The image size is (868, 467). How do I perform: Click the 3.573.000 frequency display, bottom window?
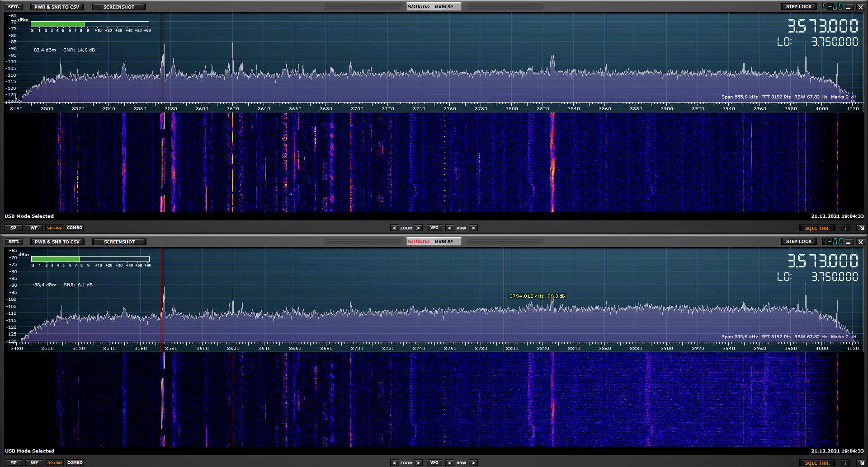(x=822, y=261)
